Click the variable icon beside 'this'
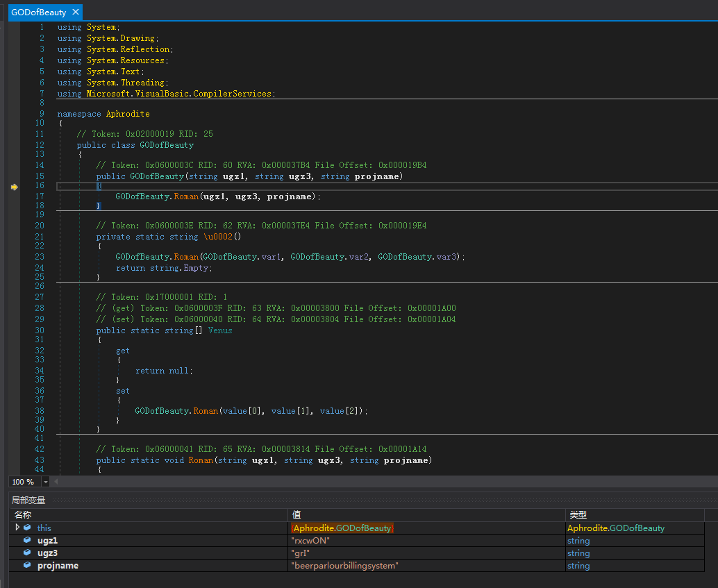718x588 pixels. click(x=27, y=528)
